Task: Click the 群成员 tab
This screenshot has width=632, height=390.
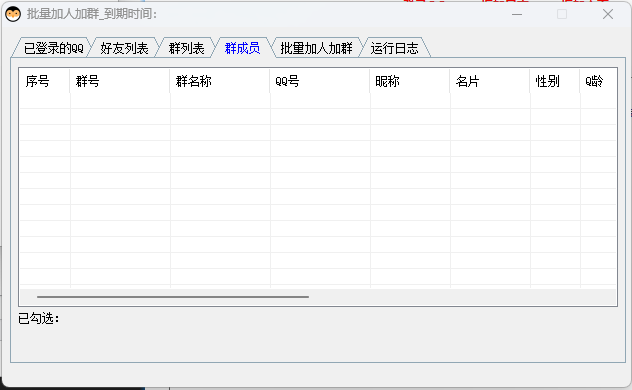Action: click(x=242, y=48)
